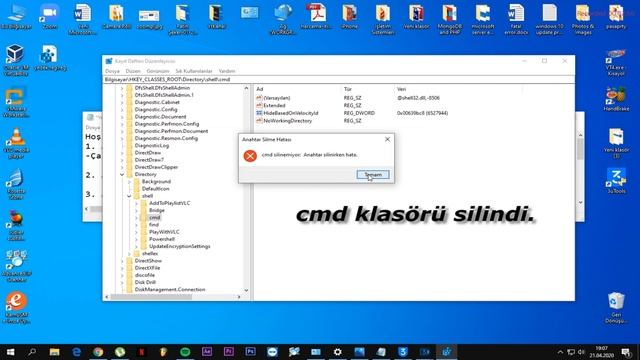Open the notification center icon
Screen dimensions: 640x360
(x=626, y=352)
